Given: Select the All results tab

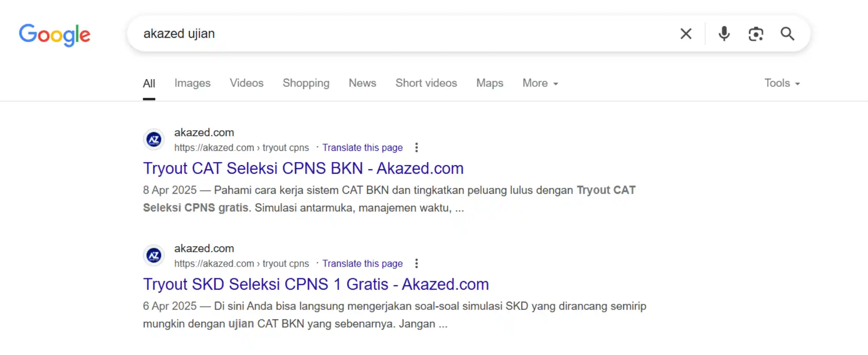Looking at the screenshot, I should click(x=149, y=83).
